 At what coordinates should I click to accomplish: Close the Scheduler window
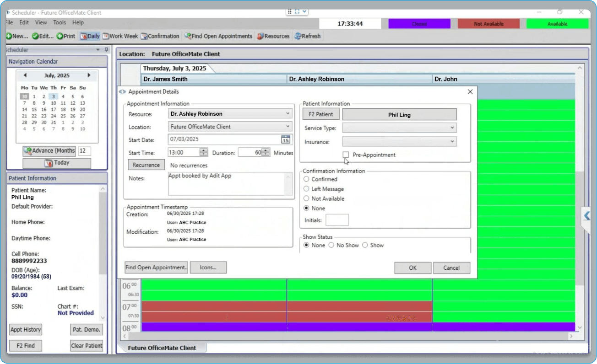[x=581, y=12]
